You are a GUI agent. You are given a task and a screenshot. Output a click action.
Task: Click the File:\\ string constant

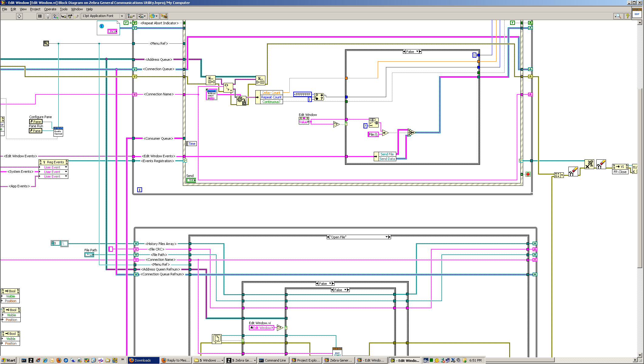click(373, 134)
